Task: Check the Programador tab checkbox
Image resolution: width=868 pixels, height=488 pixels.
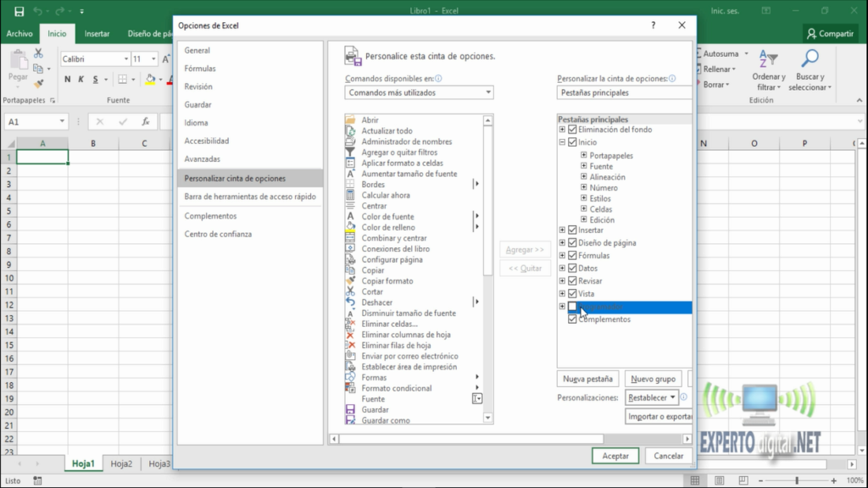Action: [570, 307]
